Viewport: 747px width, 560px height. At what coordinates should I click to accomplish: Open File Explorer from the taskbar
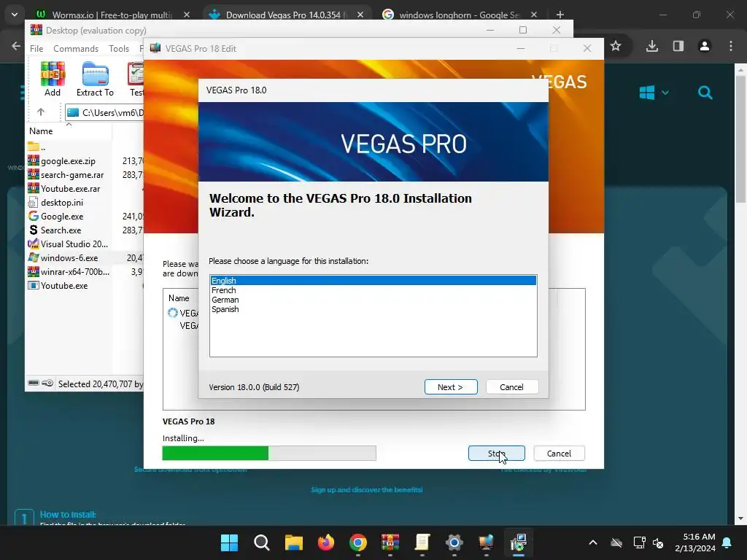coord(294,542)
